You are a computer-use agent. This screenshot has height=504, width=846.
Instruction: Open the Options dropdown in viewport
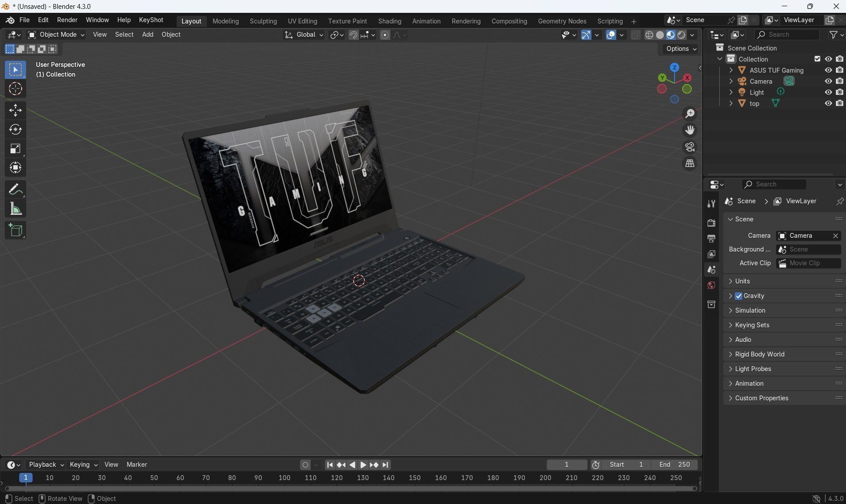[x=681, y=49]
